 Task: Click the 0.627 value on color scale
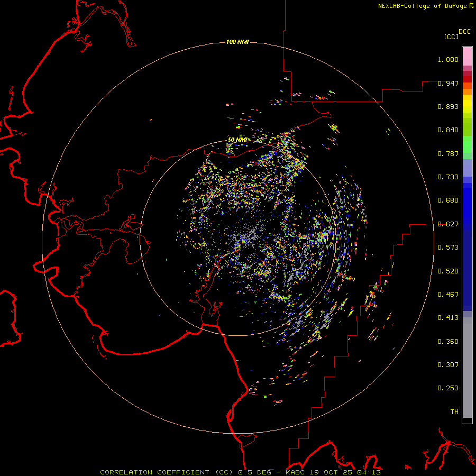pos(448,224)
